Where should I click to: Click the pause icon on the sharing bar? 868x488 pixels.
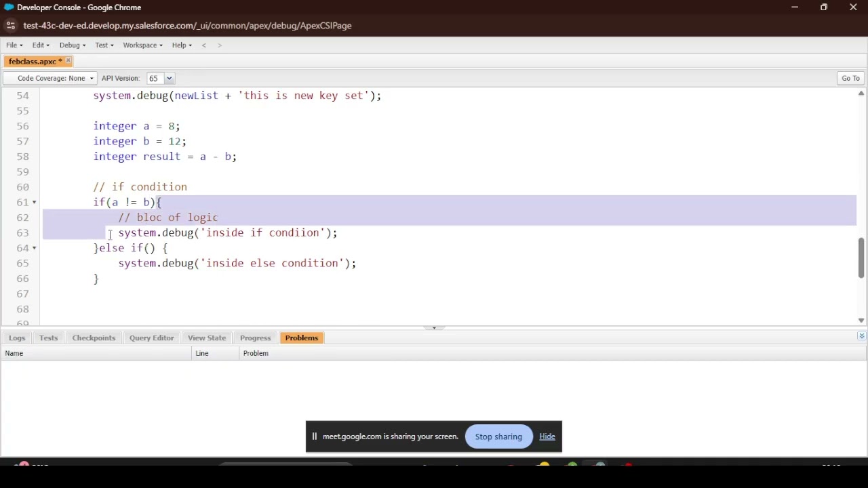(314, 436)
